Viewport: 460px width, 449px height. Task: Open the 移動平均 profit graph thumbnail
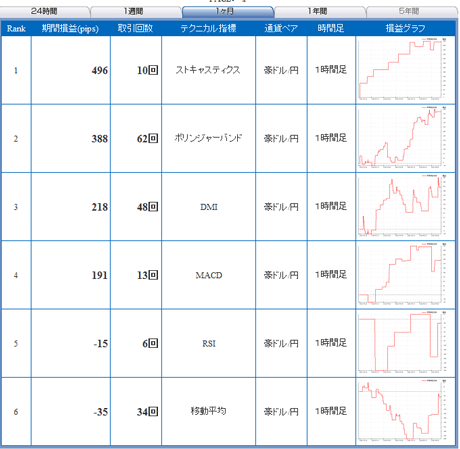(x=402, y=410)
